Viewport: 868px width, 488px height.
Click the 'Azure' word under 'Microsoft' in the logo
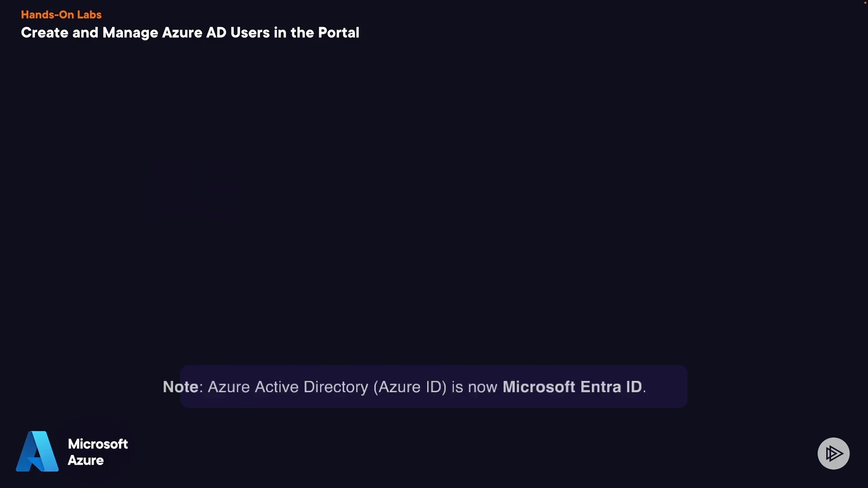(85, 460)
